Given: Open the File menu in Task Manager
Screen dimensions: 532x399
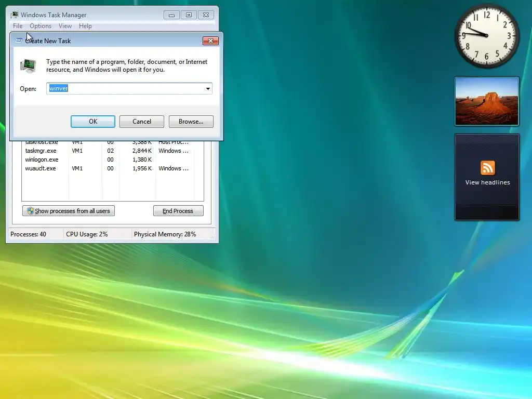Looking at the screenshot, I should tap(18, 26).
